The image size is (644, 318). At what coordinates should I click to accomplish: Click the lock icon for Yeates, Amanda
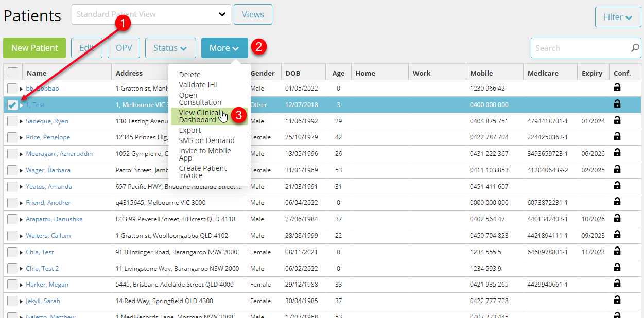click(617, 186)
